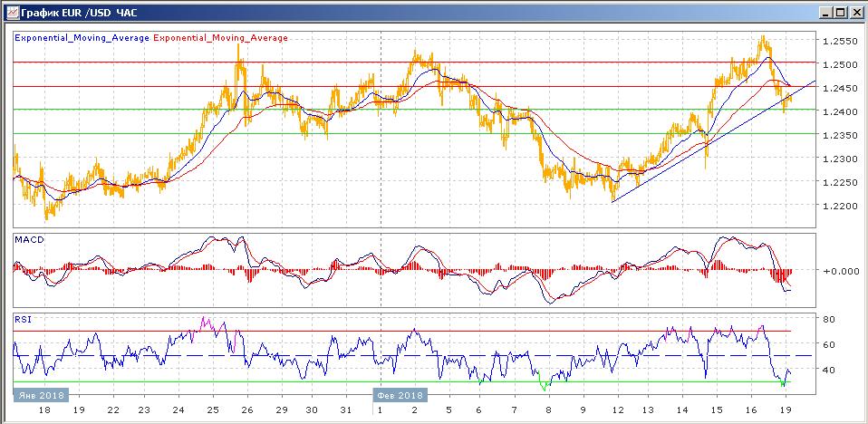Minimize the EUR/USD chart window

pyautogui.click(x=825, y=13)
